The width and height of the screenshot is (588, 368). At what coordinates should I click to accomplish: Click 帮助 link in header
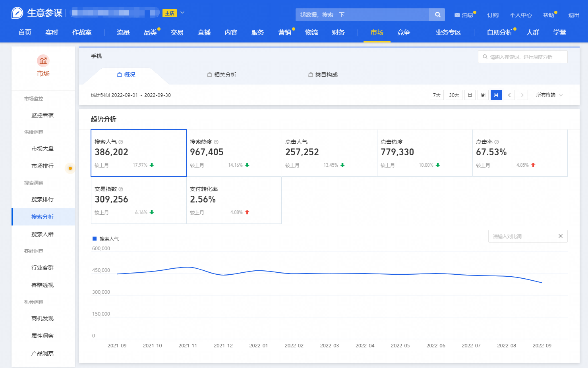coord(549,15)
